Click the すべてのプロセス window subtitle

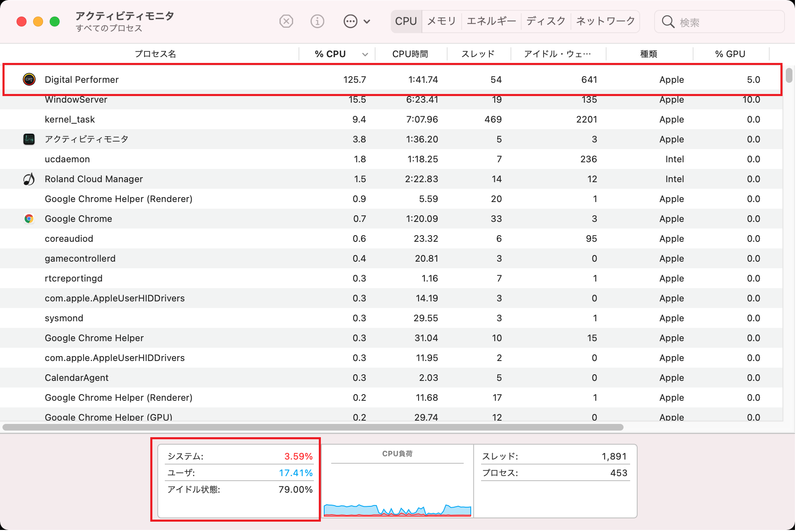109,29
